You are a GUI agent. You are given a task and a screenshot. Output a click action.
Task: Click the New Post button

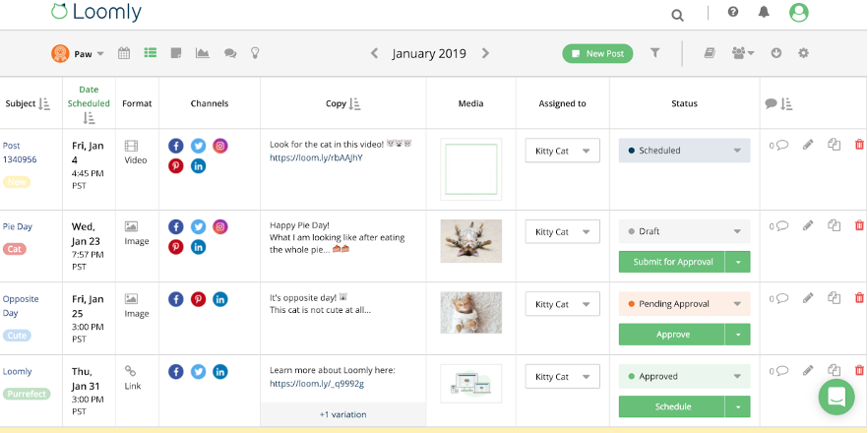click(597, 54)
